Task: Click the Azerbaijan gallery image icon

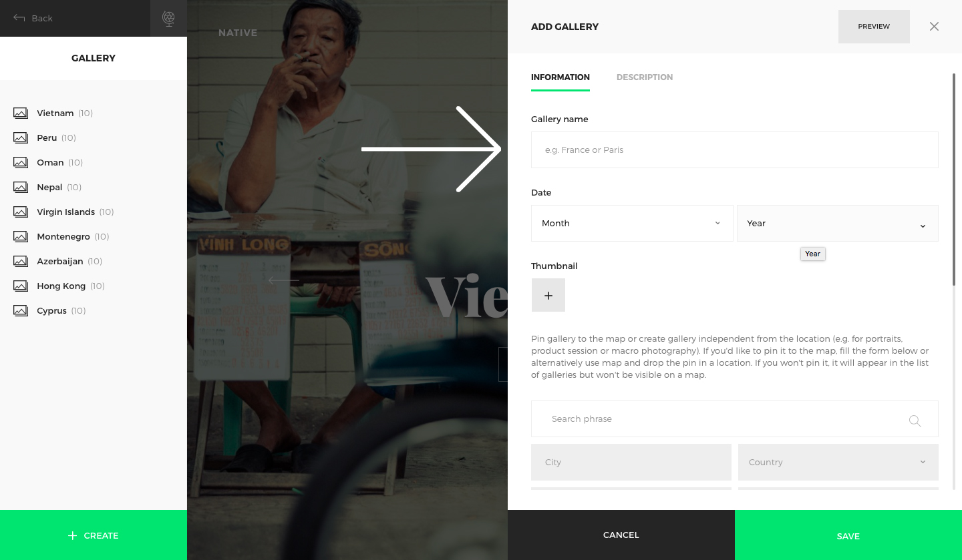Action: pyautogui.click(x=21, y=262)
